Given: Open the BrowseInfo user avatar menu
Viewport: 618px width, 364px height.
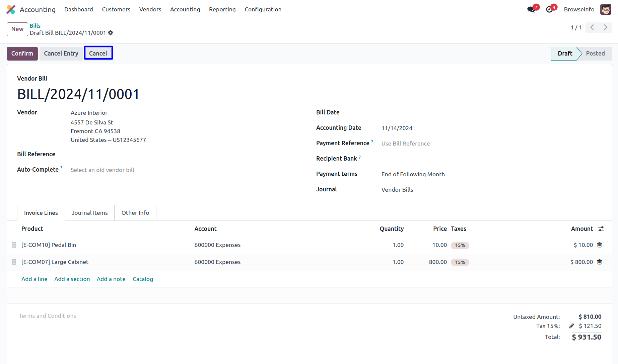Looking at the screenshot, I should click(x=606, y=9).
